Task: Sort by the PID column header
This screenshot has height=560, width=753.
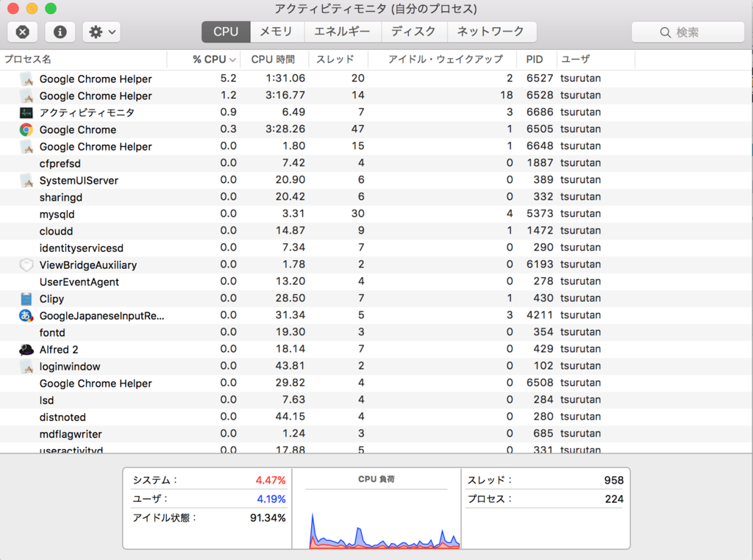Action: click(x=536, y=60)
